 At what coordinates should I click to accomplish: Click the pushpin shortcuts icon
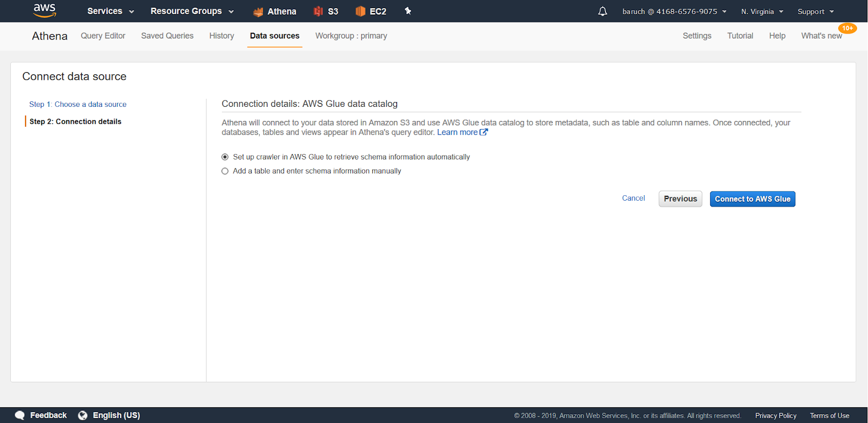408,11
